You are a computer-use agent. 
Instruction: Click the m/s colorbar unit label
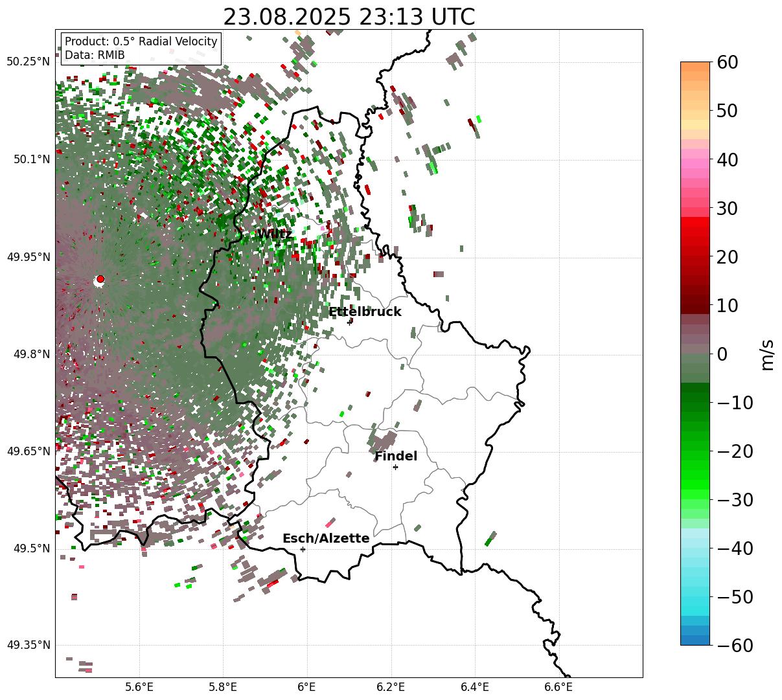click(x=767, y=354)
